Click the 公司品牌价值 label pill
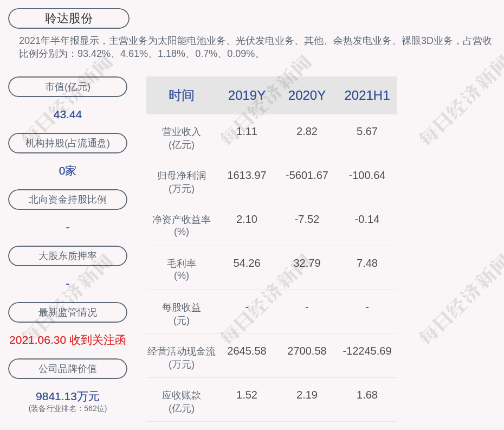Image resolution: width=504 pixels, height=430 pixels. pyautogui.click(x=68, y=369)
